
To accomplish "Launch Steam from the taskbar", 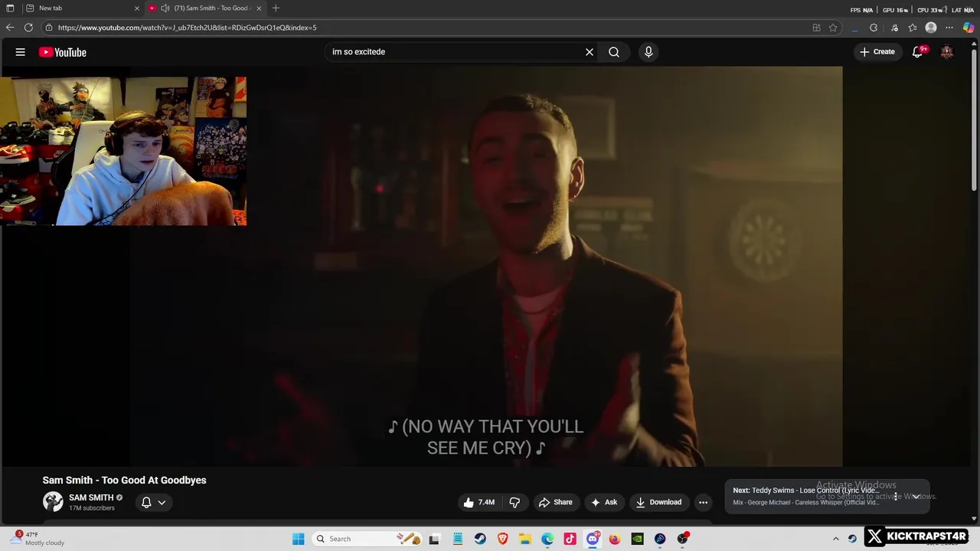I will [480, 539].
